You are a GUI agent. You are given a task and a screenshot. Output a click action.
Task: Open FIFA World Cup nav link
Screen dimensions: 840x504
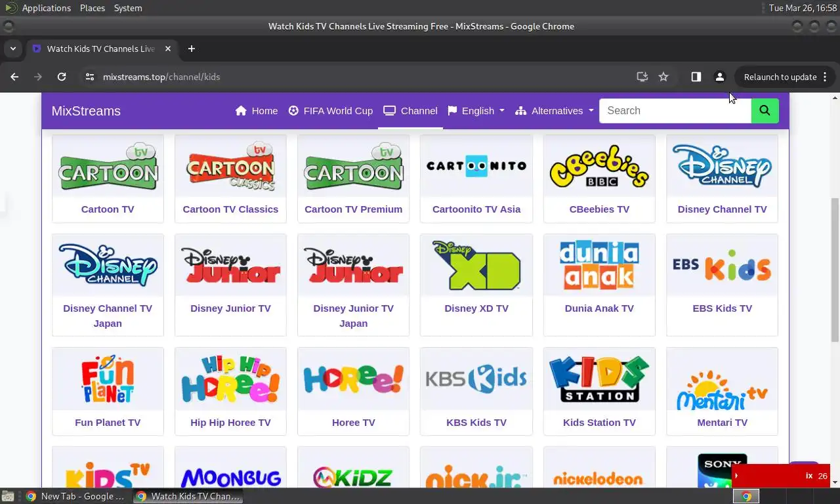click(331, 111)
